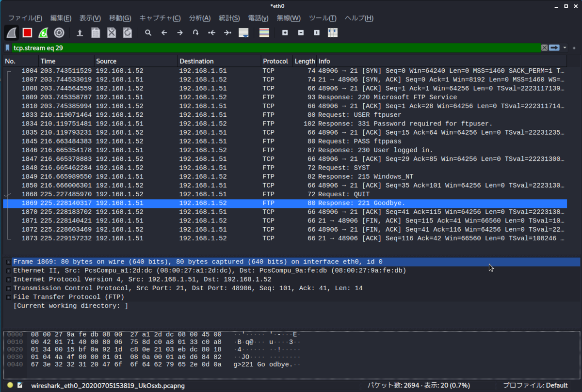Open the 統計(S) menu
The height and width of the screenshot is (392, 582).
229,18
